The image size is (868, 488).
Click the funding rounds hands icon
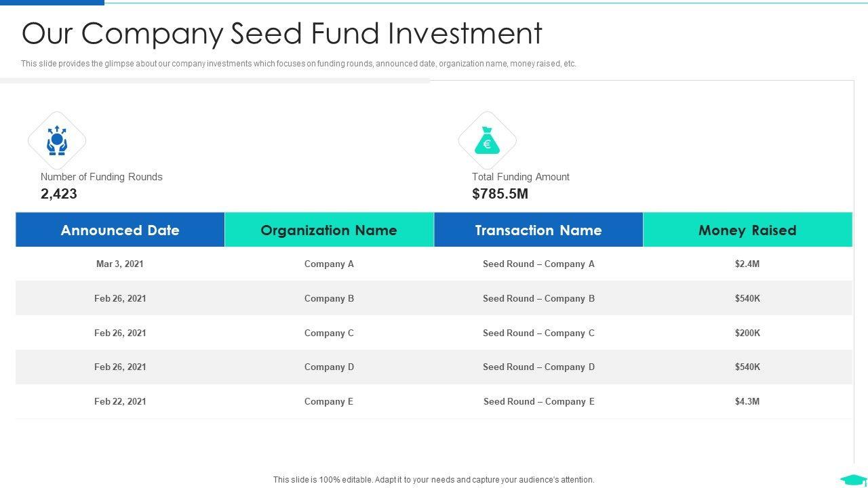[x=57, y=141]
